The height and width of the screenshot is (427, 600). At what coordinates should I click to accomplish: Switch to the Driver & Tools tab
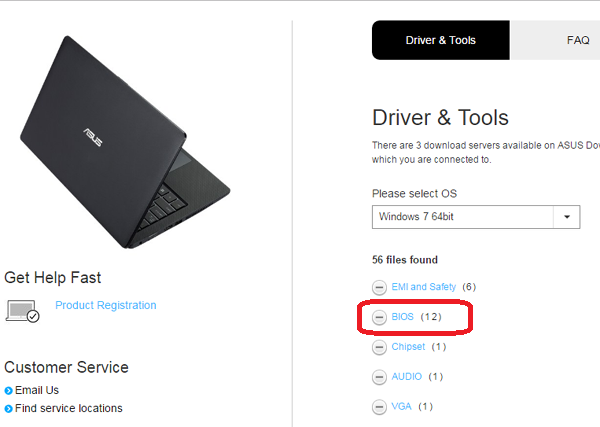440,41
